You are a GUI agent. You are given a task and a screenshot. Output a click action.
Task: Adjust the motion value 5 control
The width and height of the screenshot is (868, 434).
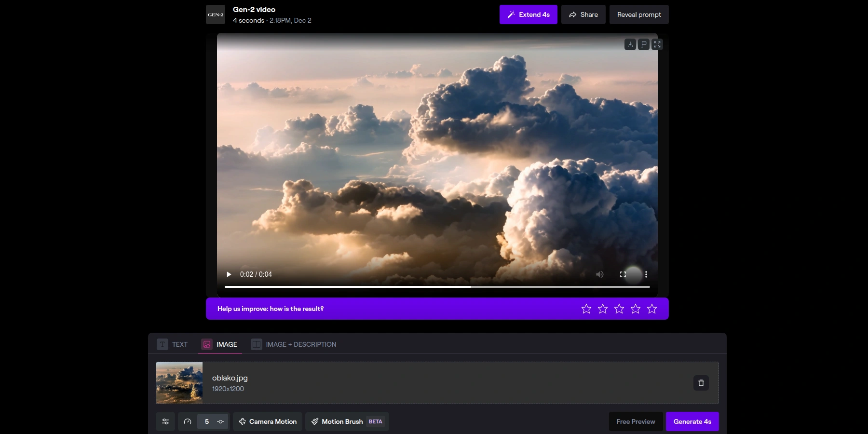pos(207,421)
